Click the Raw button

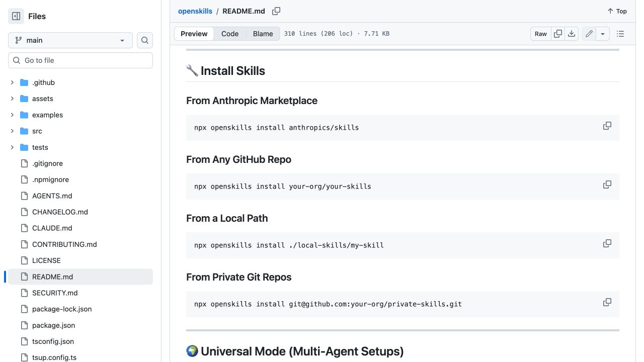point(541,34)
